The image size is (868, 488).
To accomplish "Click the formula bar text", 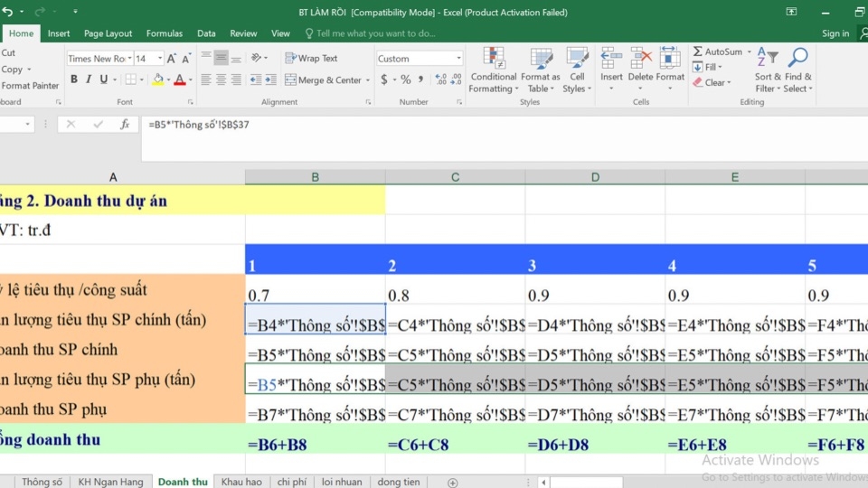I will [199, 125].
